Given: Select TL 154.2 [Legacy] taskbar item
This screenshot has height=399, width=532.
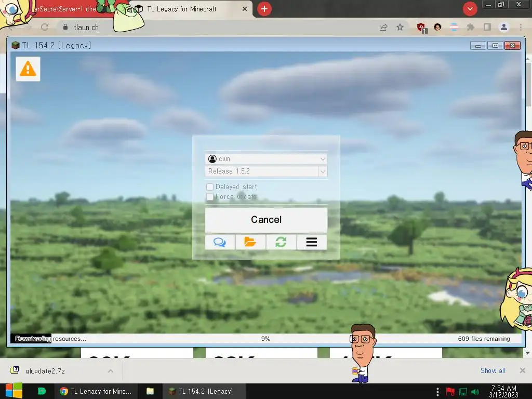Looking at the screenshot, I should [x=204, y=391].
